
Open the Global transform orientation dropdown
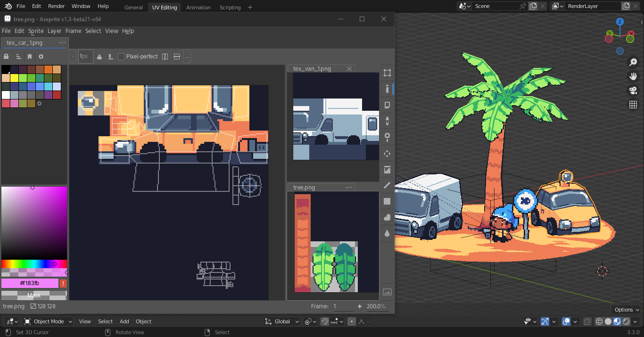coord(282,321)
